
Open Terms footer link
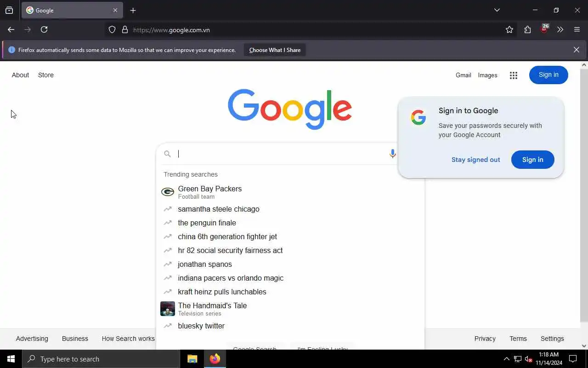point(518,339)
